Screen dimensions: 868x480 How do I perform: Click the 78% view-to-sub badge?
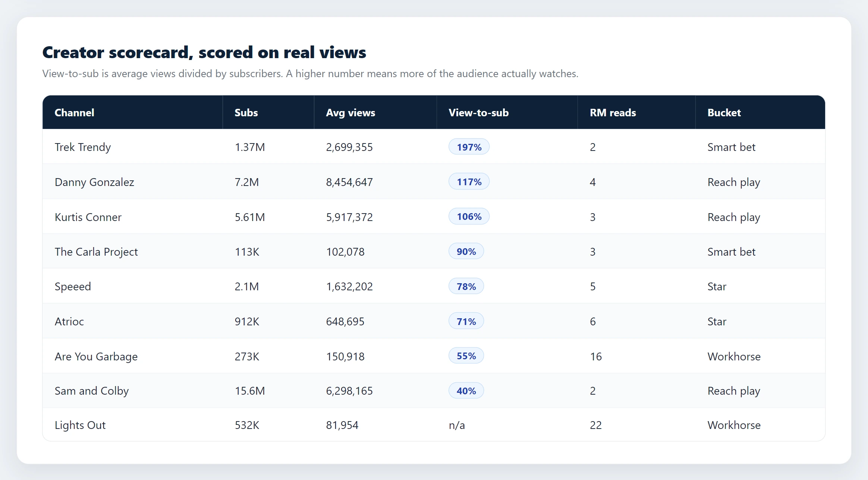(x=466, y=286)
